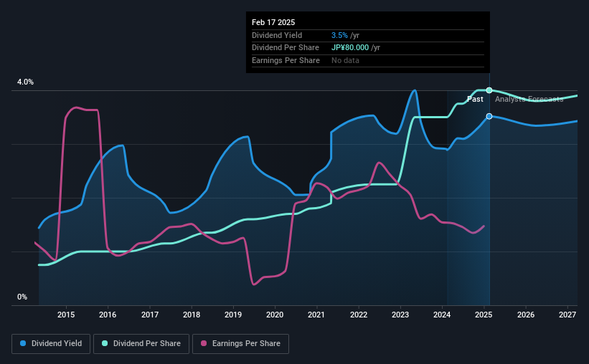This screenshot has height=364, width=589.
Task: Click the Feb 17 2025 tooltip date
Action: pos(273,22)
